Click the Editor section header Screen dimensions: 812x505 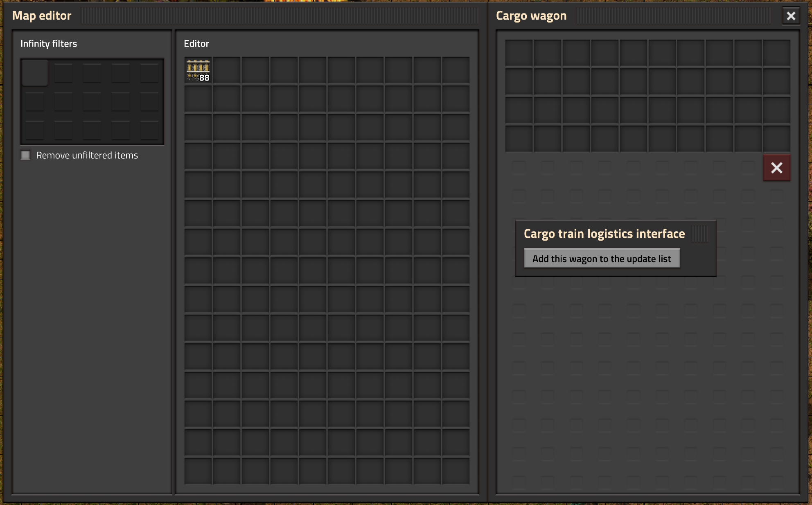(196, 43)
